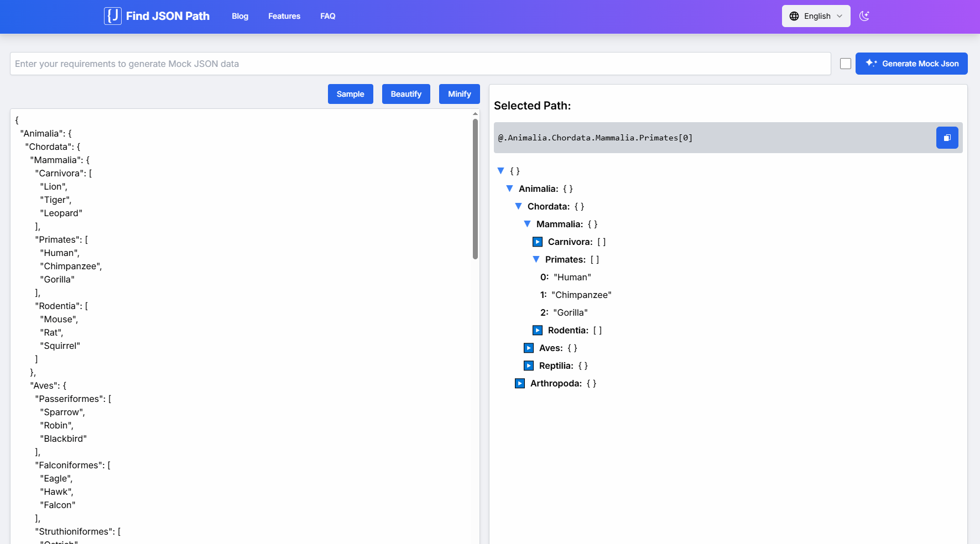Expand the Aves tree node
This screenshot has width=980, height=544.
[x=528, y=348]
